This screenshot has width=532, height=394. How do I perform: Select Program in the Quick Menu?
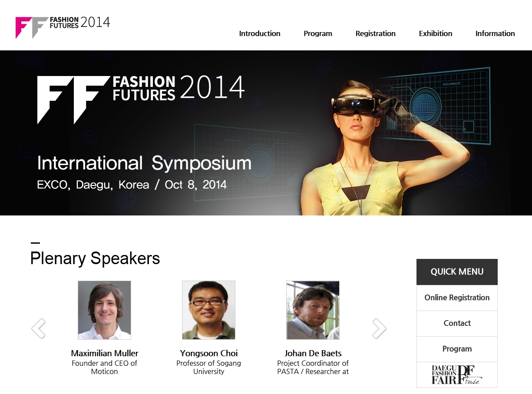[457, 349]
